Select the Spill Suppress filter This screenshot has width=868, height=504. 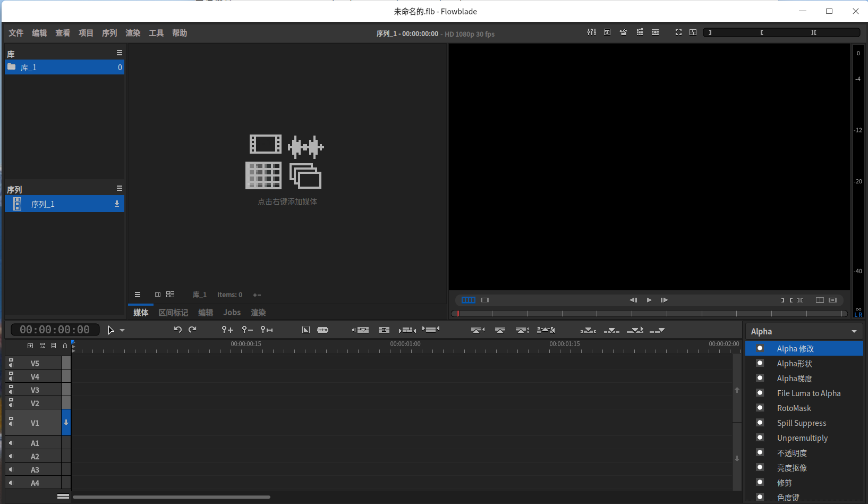[804, 423]
